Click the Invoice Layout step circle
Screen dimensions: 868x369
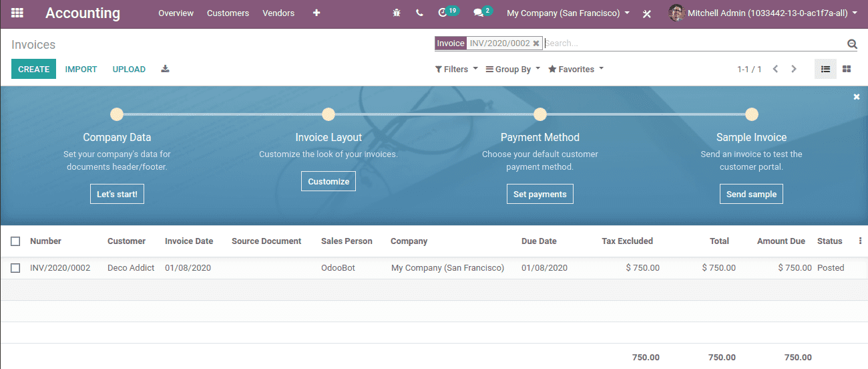tap(329, 114)
